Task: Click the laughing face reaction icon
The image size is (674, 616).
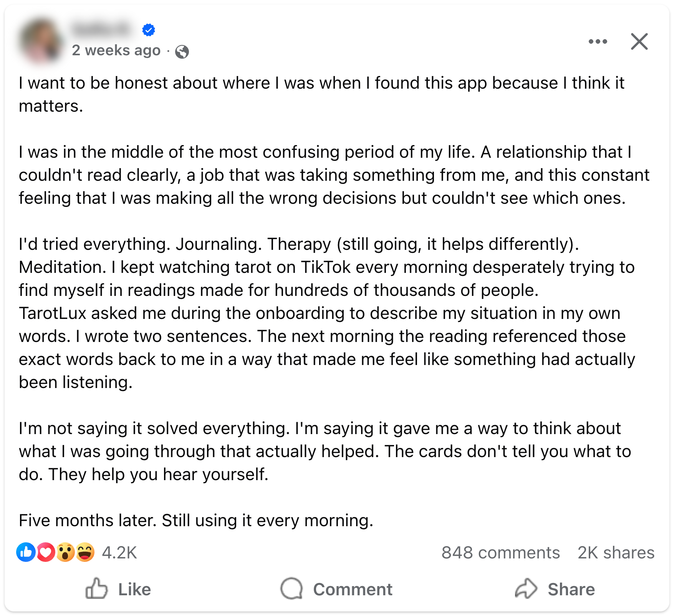Action: pos(85,552)
